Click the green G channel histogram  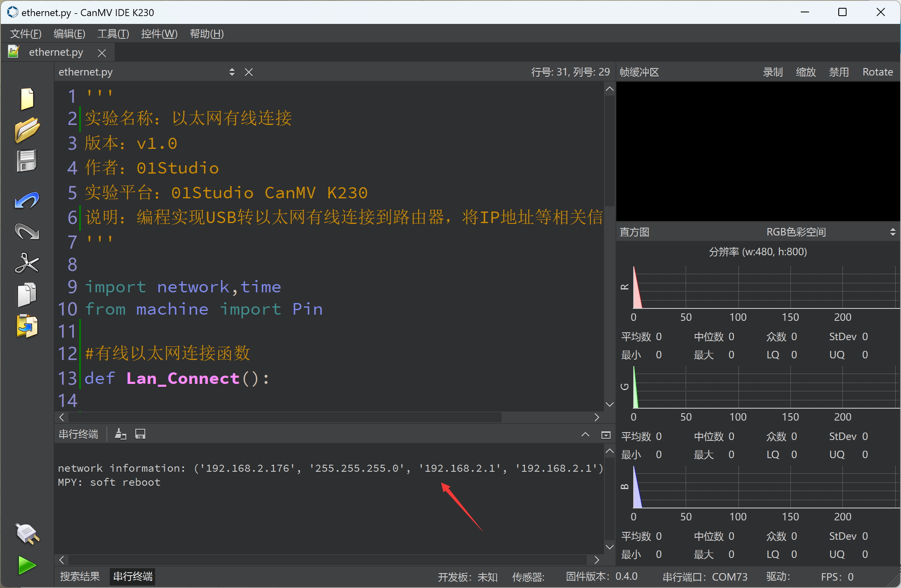[766, 387]
